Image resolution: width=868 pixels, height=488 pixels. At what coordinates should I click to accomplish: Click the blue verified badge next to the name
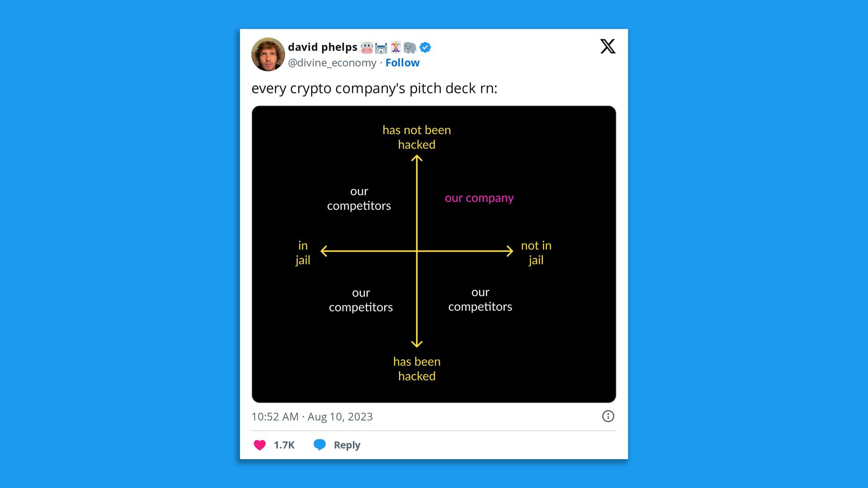[x=425, y=47]
